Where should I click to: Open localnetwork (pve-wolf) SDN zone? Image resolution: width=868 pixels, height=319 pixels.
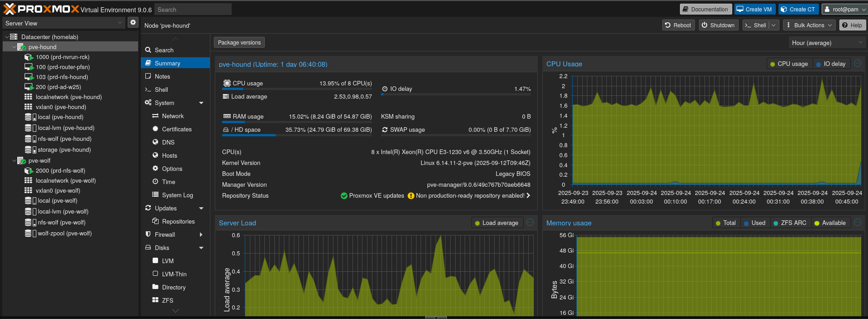pos(65,181)
